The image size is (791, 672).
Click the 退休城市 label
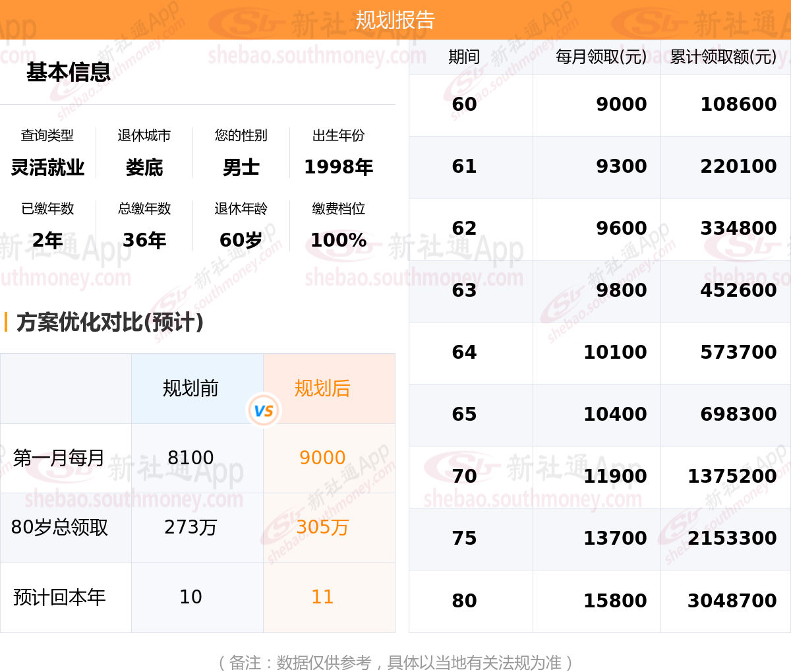tap(144, 135)
